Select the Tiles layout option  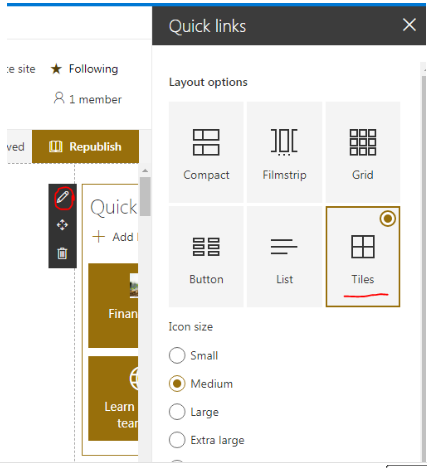click(363, 257)
